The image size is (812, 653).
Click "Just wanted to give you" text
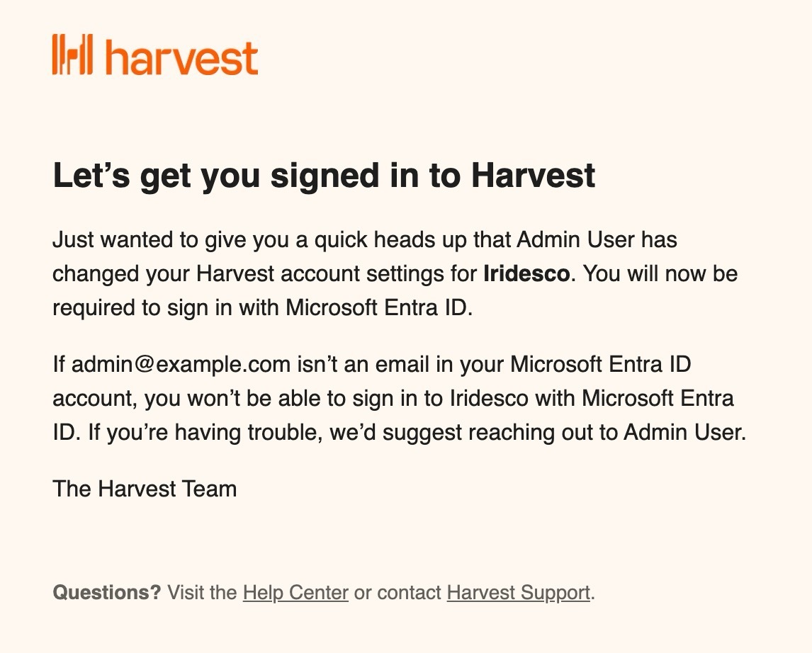pos(170,240)
